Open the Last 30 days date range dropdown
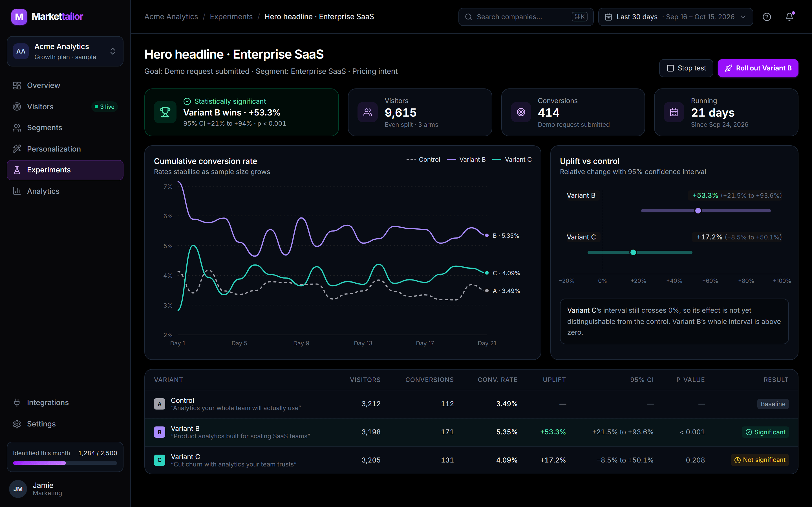 click(676, 17)
